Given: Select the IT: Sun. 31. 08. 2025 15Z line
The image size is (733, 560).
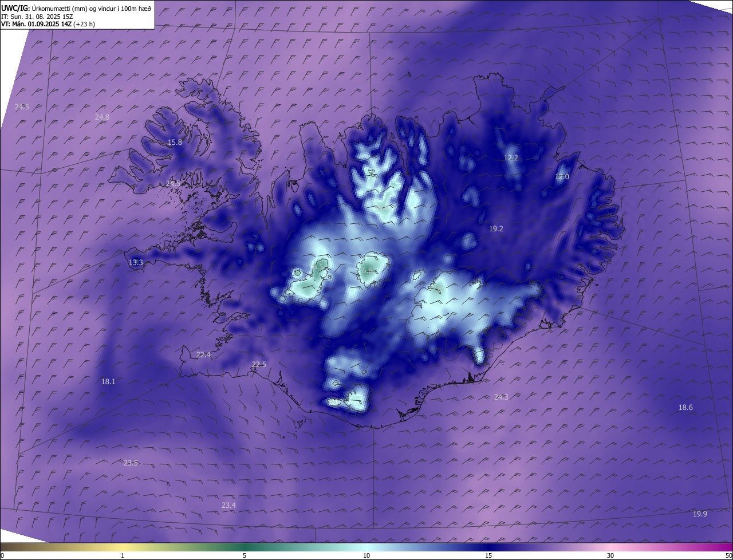Looking at the screenshot, I should pyautogui.click(x=37, y=17).
